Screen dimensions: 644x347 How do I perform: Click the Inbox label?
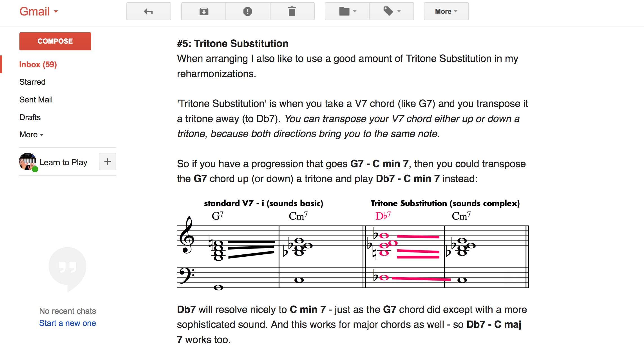39,65
